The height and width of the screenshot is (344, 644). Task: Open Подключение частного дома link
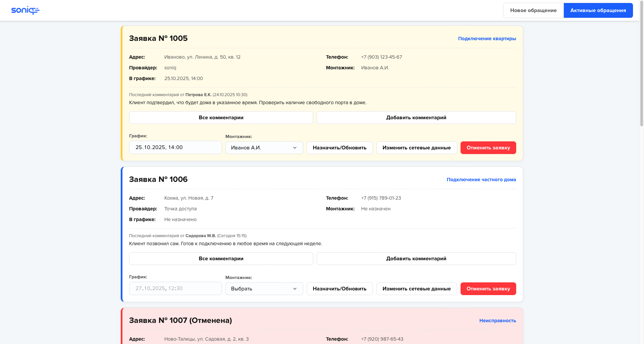[x=481, y=180]
